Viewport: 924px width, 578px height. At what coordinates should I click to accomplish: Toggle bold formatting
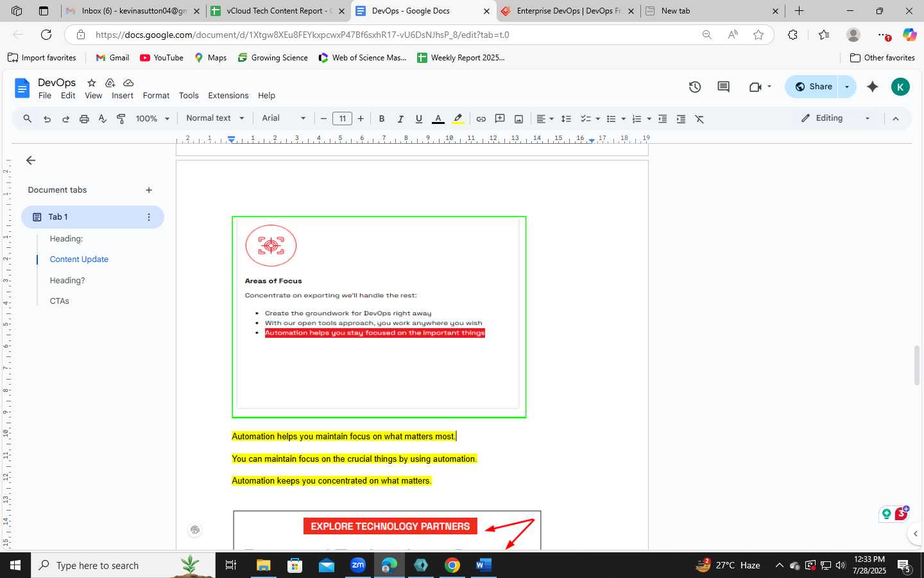pyautogui.click(x=382, y=119)
